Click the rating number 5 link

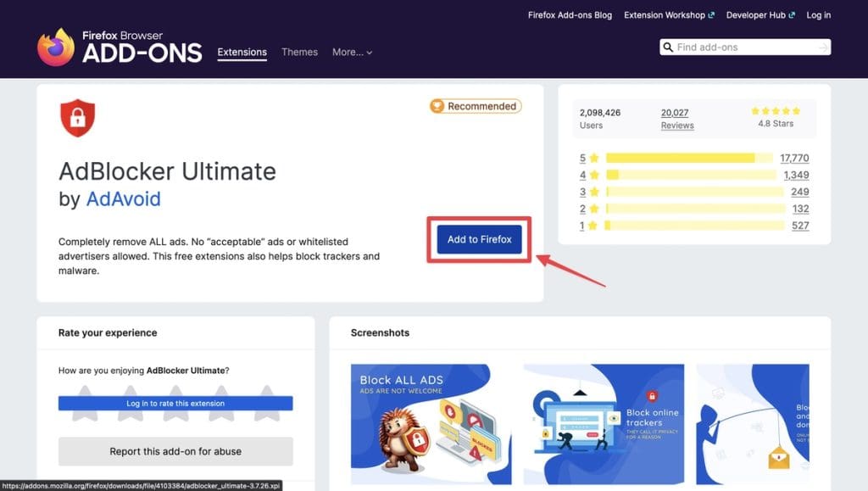[582, 158]
